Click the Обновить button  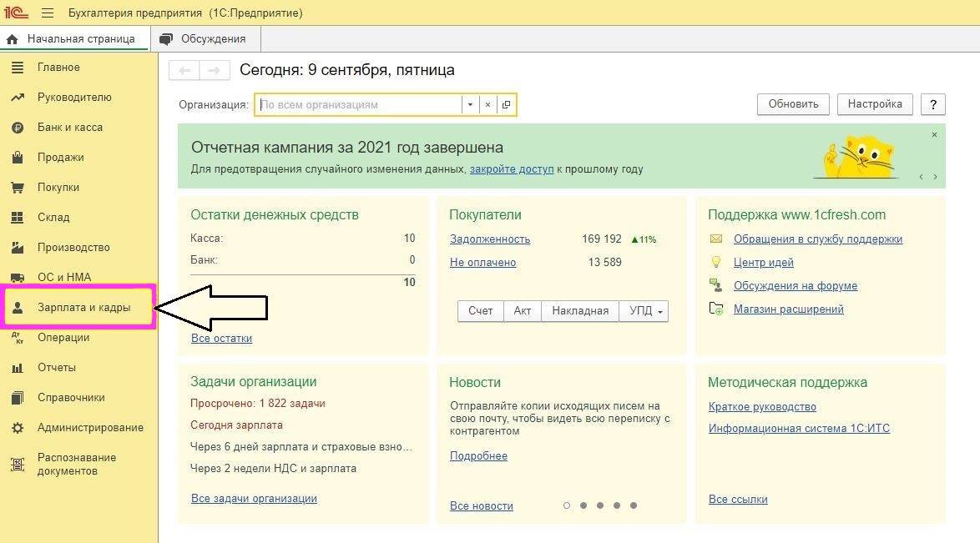pyautogui.click(x=793, y=104)
